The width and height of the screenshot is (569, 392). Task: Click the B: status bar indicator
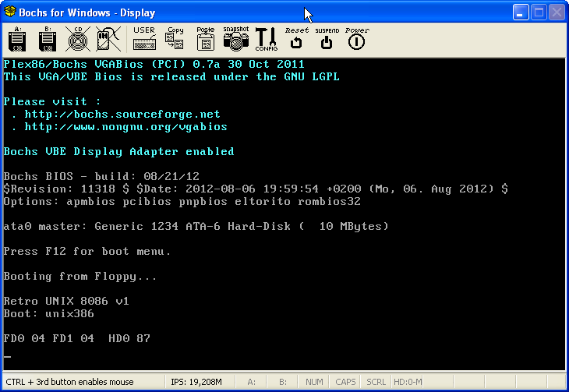[283, 382]
